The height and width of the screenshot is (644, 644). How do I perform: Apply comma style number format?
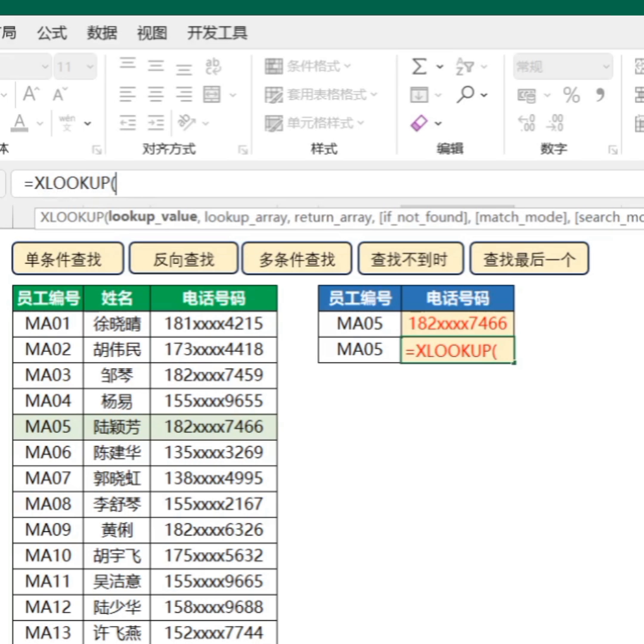pos(600,95)
